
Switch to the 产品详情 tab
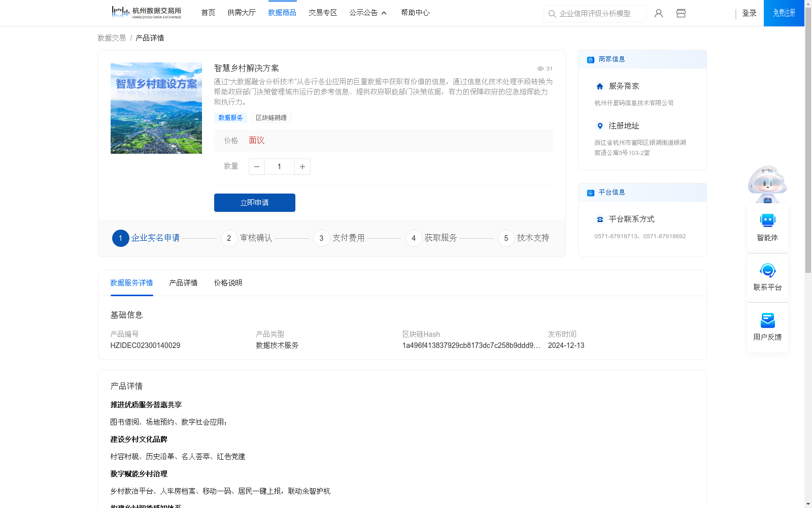click(183, 283)
